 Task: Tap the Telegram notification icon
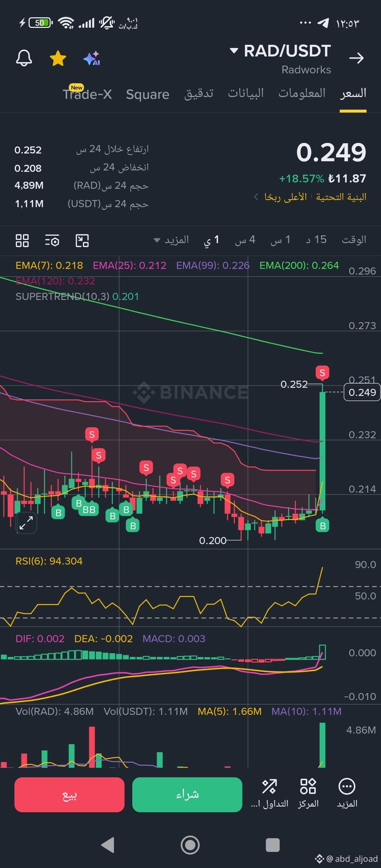pyautogui.click(x=323, y=23)
